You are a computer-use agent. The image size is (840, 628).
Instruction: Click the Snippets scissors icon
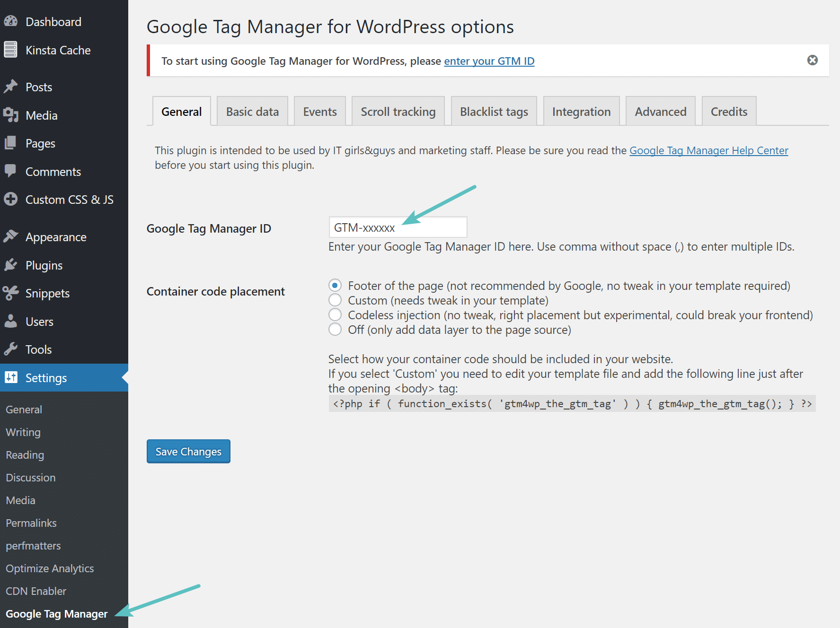10,293
